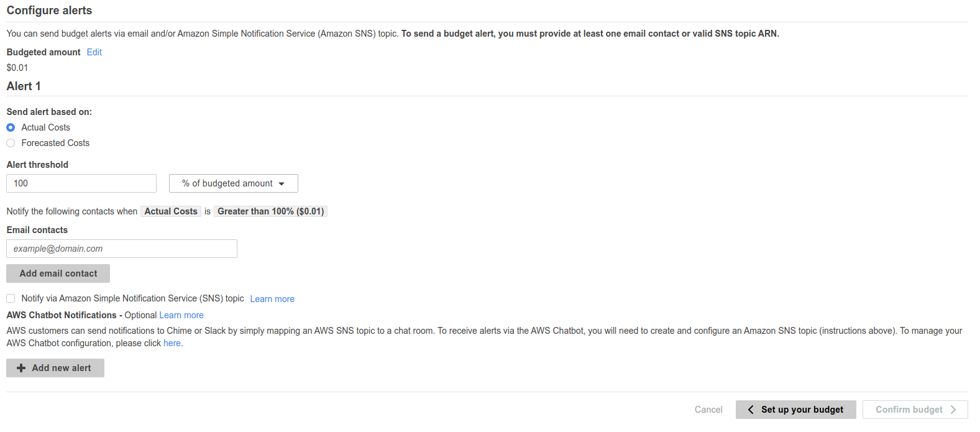This screenshot has width=980, height=432.
Task: Click the Actual Costs badge in notify sentence
Action: [x=171, y=211]
